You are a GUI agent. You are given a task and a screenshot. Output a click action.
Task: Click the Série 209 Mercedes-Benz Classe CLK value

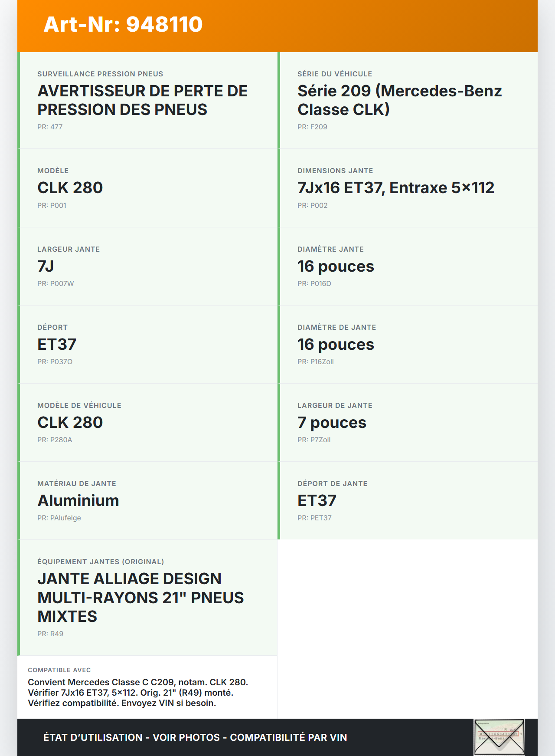coord(399,100)
